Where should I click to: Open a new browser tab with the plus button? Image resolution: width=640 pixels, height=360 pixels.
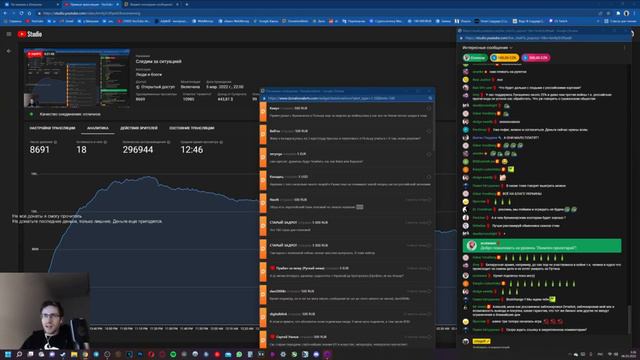pyautogui.click(x=187, y=4)
